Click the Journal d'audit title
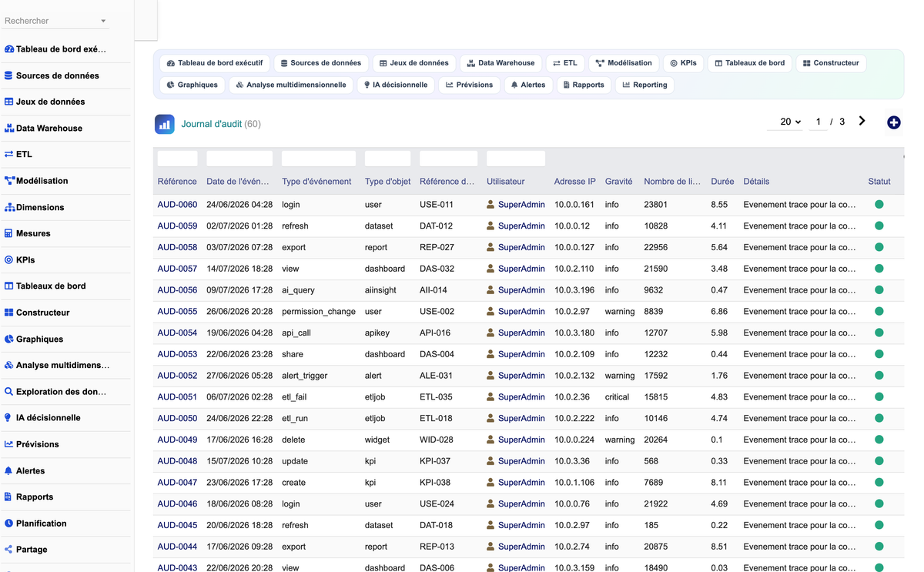This screenshot has width=924, height=572. tap(212, 124)
